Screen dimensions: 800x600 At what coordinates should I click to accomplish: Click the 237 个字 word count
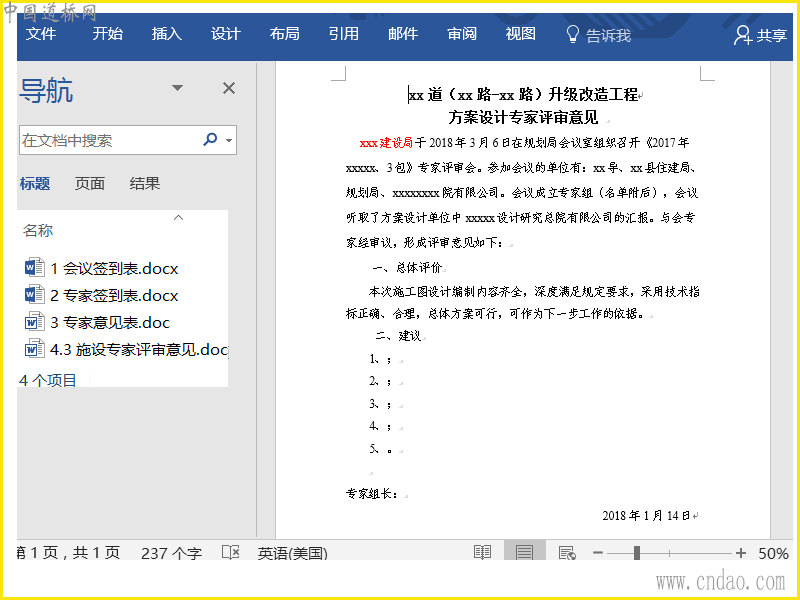click(x=171, y=553)
